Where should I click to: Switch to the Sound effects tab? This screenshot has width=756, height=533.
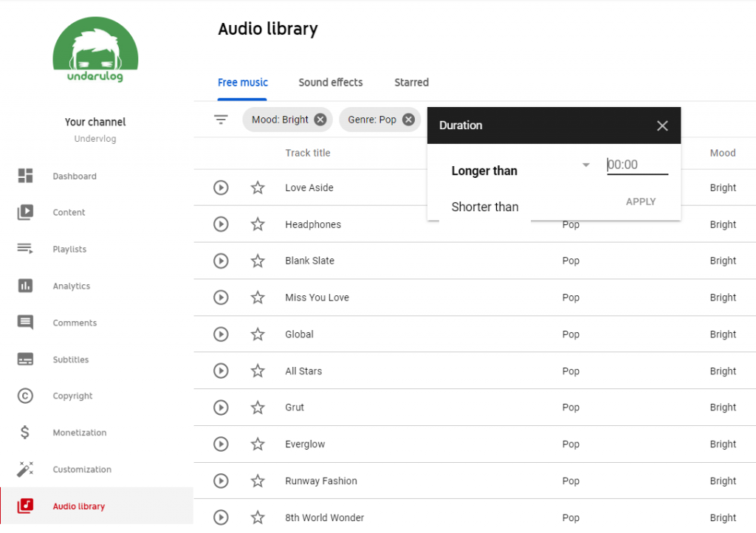(330, 82)
